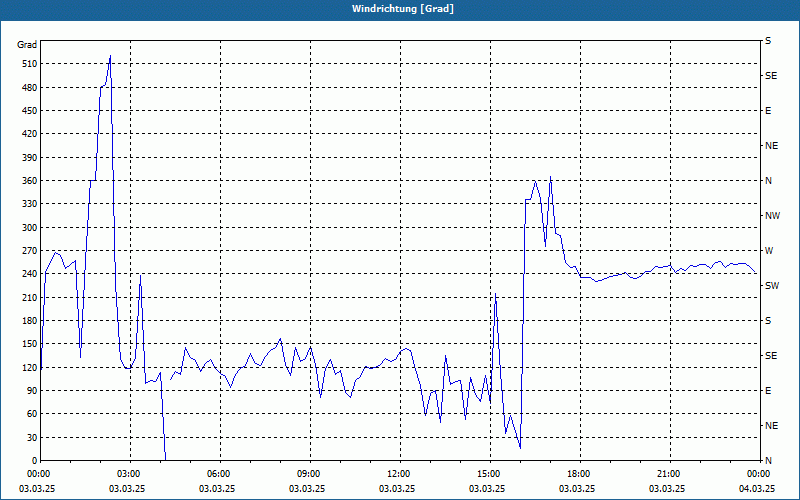Click the 90 degree axis value
Screen dimensions: 800x500
[31, 391]
